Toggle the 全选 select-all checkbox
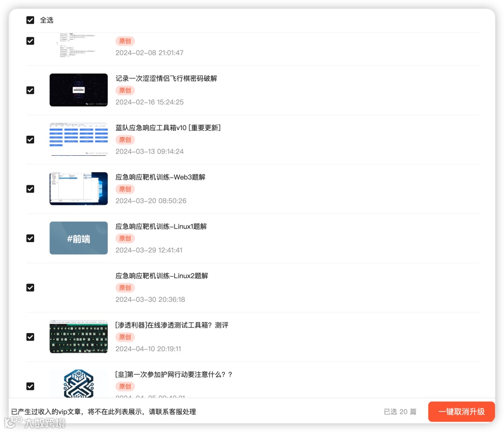 30,20
